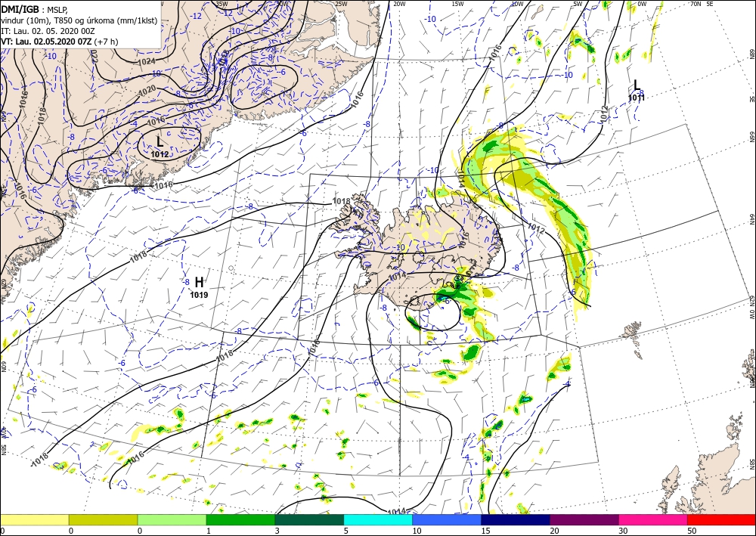Select the dark green 3 mm legend swatch
This screenshot has width=756, height=536.
point(309,519)
